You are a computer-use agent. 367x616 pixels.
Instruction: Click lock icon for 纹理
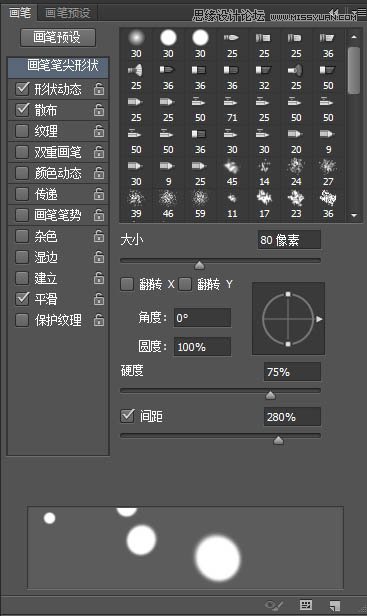point(99,131)
